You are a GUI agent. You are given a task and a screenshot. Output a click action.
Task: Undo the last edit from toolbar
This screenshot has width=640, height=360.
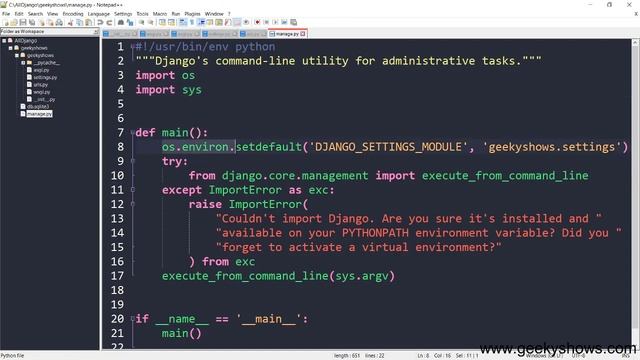(100, 22)
